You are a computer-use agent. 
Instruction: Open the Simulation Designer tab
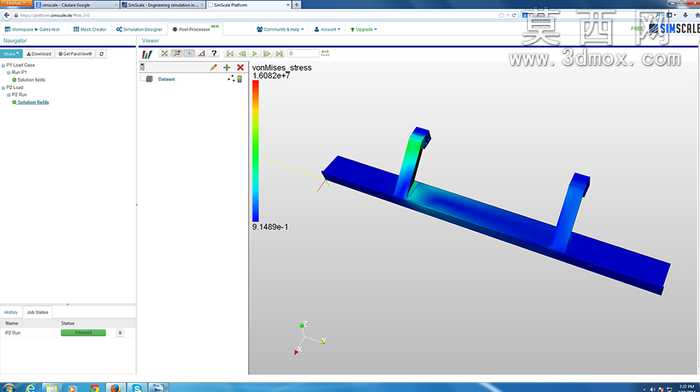(x=139, y=29)
